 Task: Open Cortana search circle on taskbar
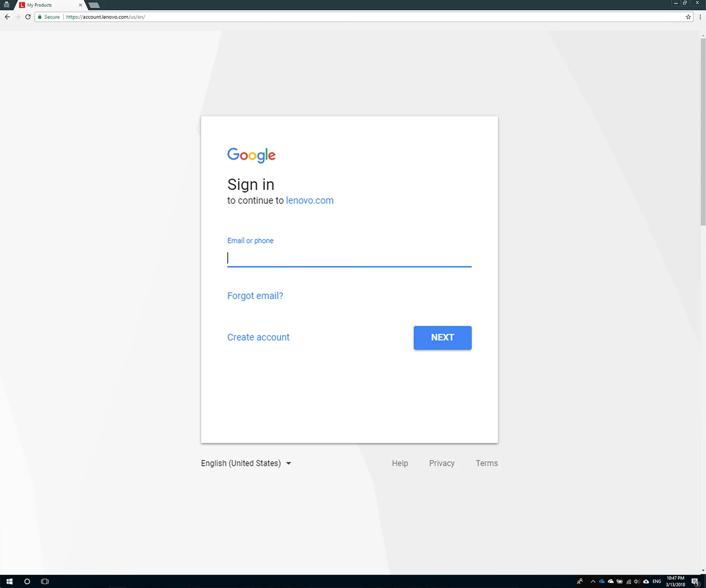coord(27,581)
